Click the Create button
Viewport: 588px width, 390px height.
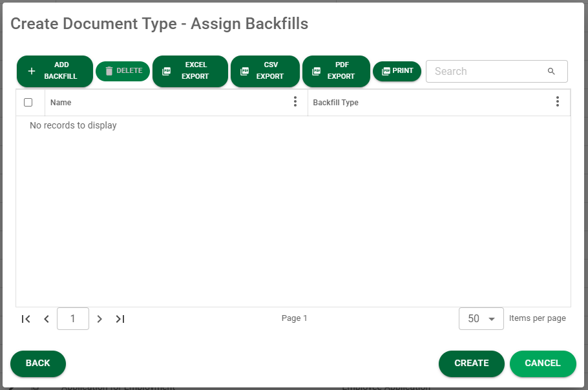coord(472,364)
